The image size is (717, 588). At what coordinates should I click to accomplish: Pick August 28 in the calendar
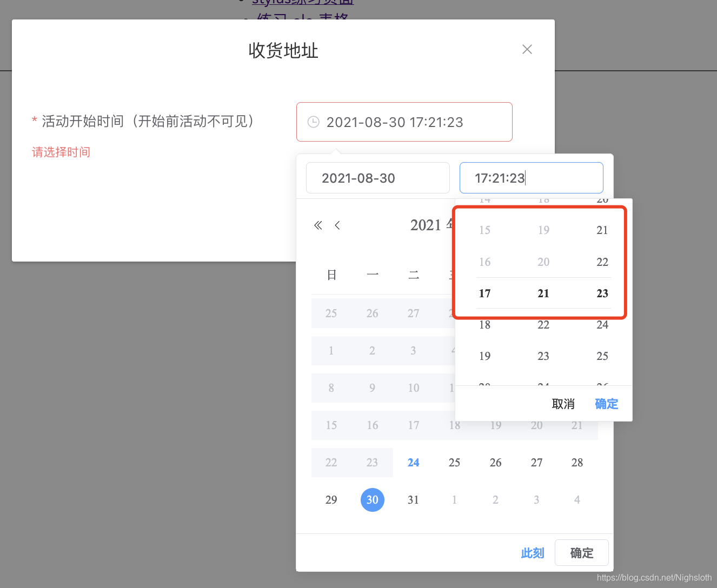577,463
